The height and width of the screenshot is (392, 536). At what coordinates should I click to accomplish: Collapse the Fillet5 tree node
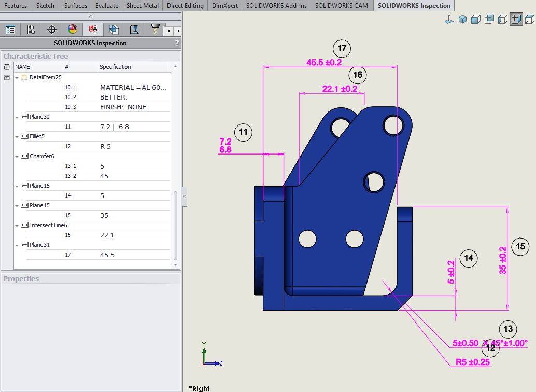17,137
